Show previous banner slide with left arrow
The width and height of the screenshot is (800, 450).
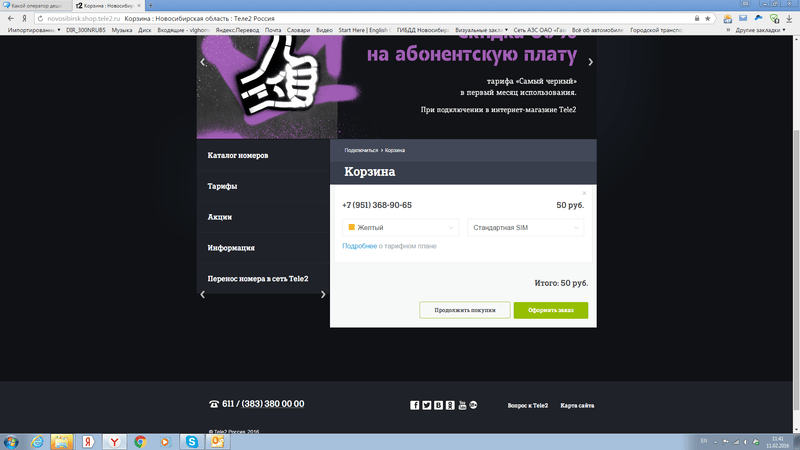pyautogui.click(x=203, y=62)
